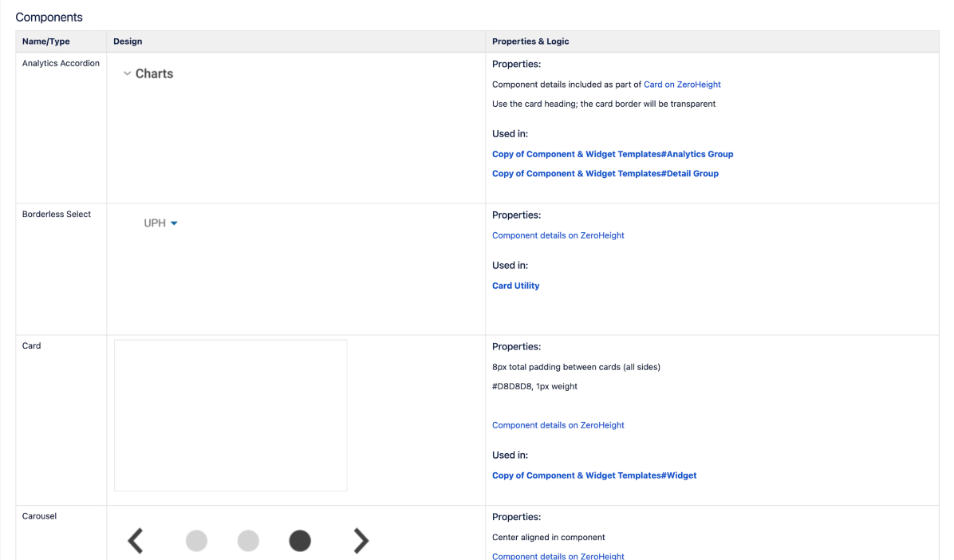Open the Component & Widget Templates#Widget link
The image size is (954, 560).
tap(593, 475)
